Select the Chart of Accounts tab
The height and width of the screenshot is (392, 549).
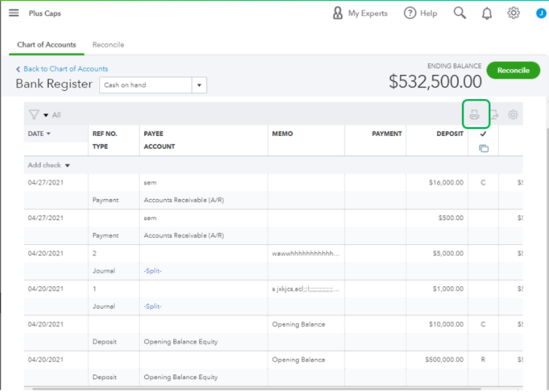tap(47, 45)
